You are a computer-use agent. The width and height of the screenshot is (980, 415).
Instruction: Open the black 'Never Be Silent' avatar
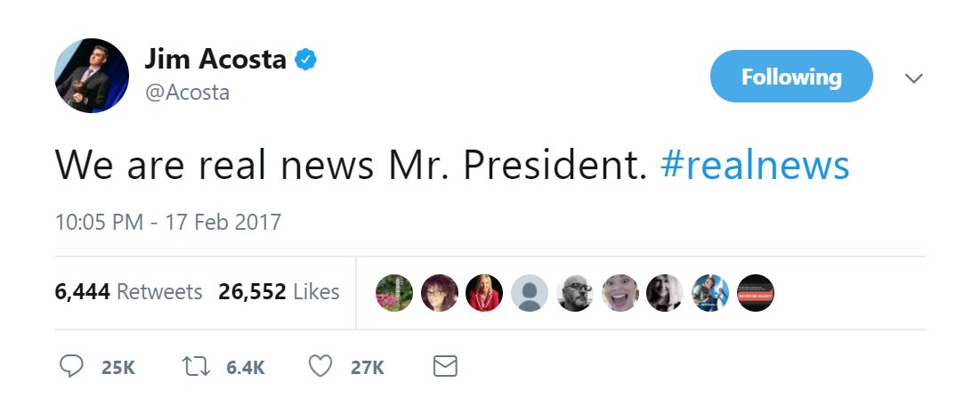point(756,292)
